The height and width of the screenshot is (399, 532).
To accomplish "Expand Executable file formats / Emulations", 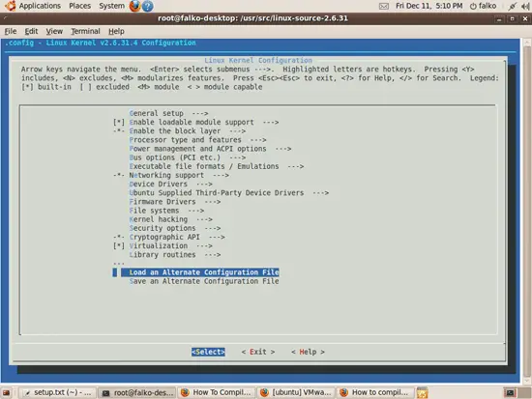I will click(217, 166).
